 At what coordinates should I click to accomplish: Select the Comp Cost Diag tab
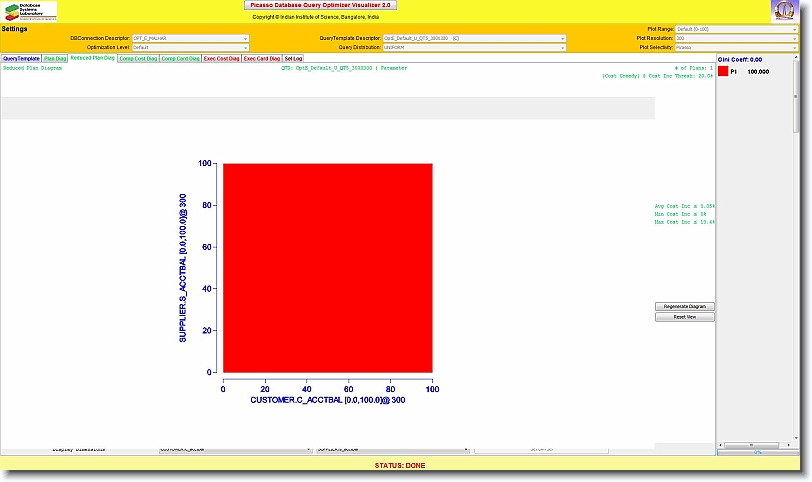(137, 59)
